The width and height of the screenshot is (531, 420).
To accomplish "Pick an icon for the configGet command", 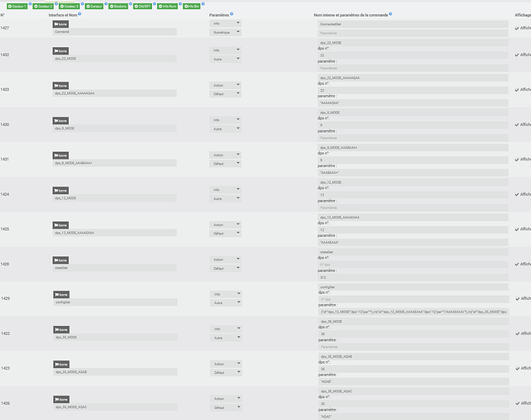I will pos(61,295).
